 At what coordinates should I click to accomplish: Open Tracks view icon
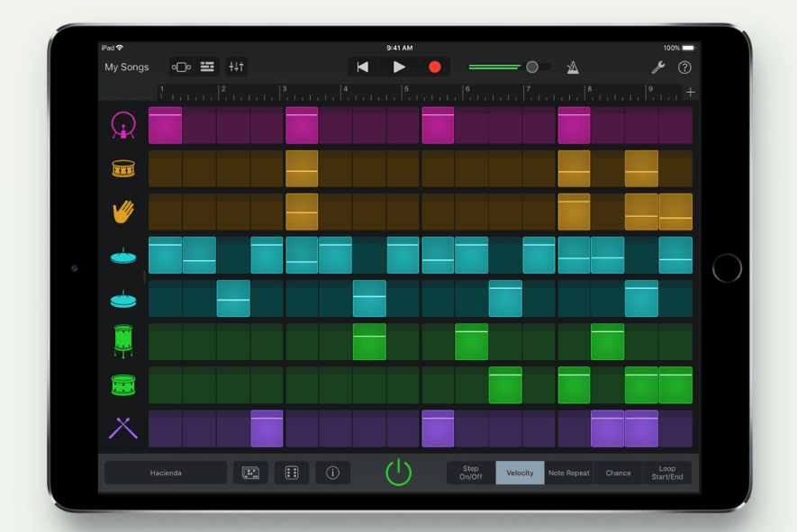207,68
